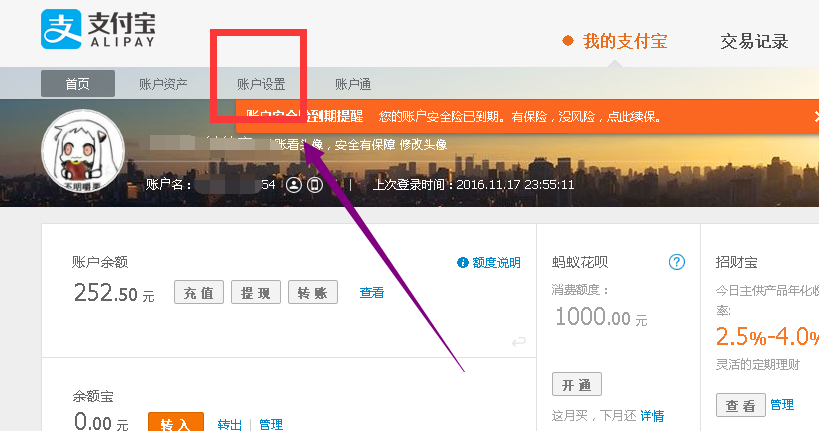Click the 提现 button
This screenshot has height=431, width=819.
pyautogui.click(x=256, y=292)
